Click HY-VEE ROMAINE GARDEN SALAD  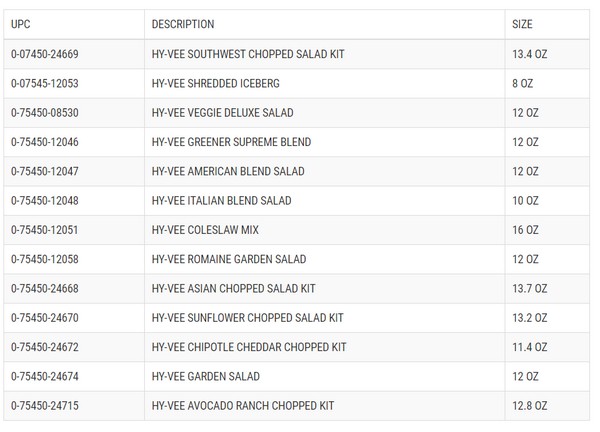[x=229, y=260]
